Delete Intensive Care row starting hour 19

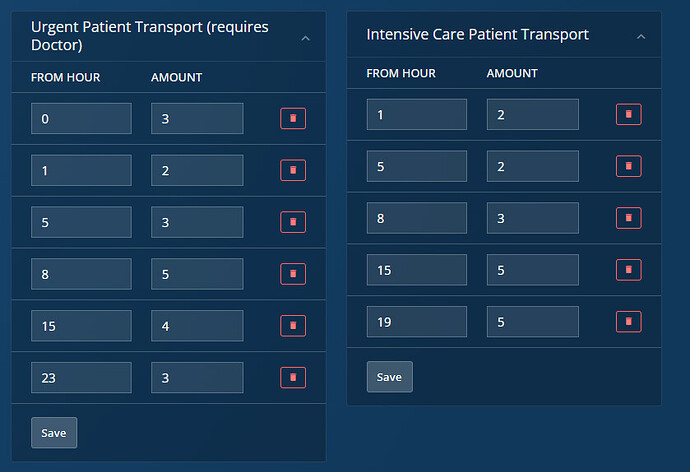[628, 322]
